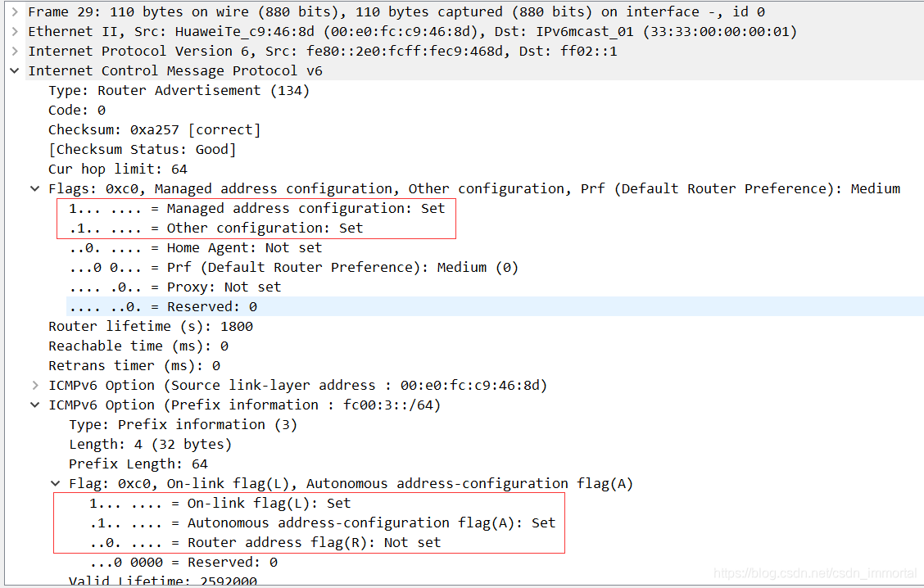Image resolution: width=924 pixels, height=588 pixels.
Task: Select Other configuration: Set row
Action: 215,228
